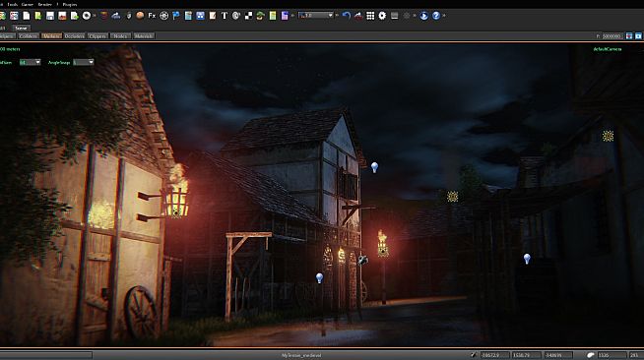Toggle the Materials filter button
Image resolution: width=644 pixels, height=360 pixels.
(x=144, y=36)
